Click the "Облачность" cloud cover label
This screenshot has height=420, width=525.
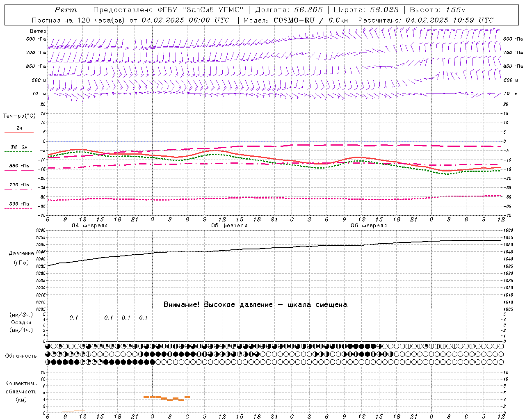click(21, 356)
